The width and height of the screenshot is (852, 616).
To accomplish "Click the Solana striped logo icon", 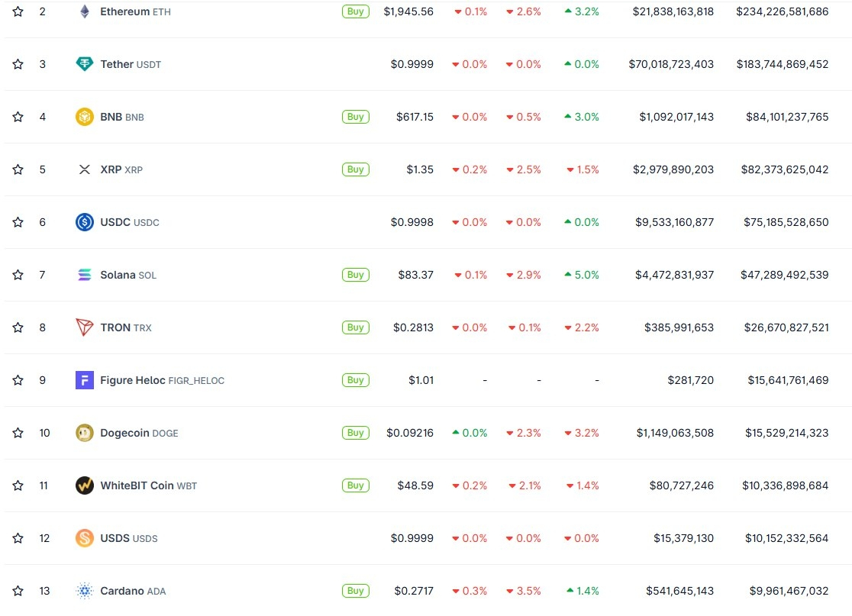I will [x=84, y=275].
